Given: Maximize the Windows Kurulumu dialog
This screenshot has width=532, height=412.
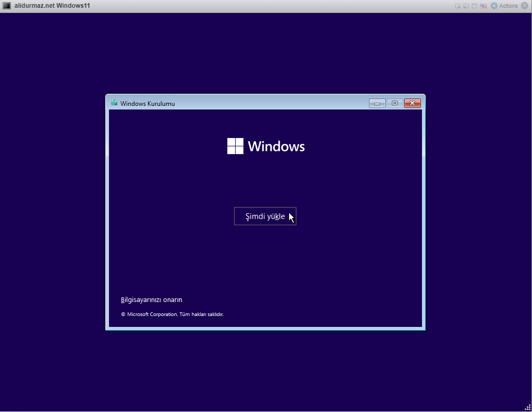Looking at the screenshot, I should [x=394, y=103].
